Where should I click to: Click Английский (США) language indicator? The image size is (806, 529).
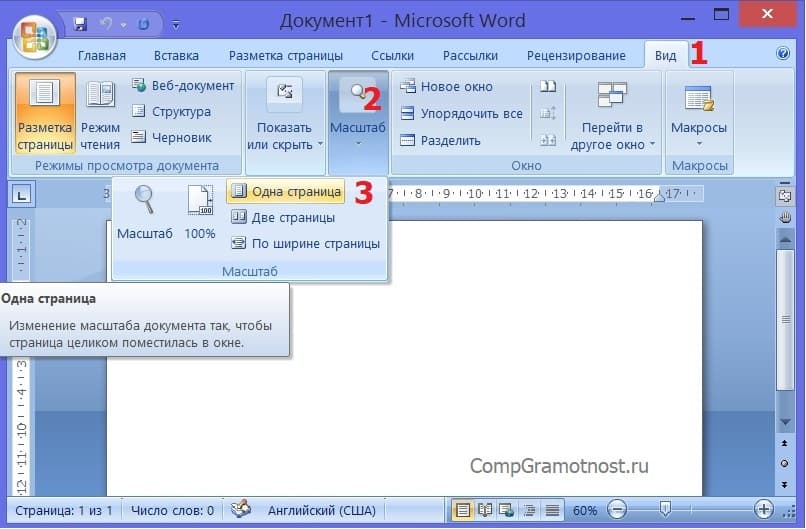pos(322,510)
